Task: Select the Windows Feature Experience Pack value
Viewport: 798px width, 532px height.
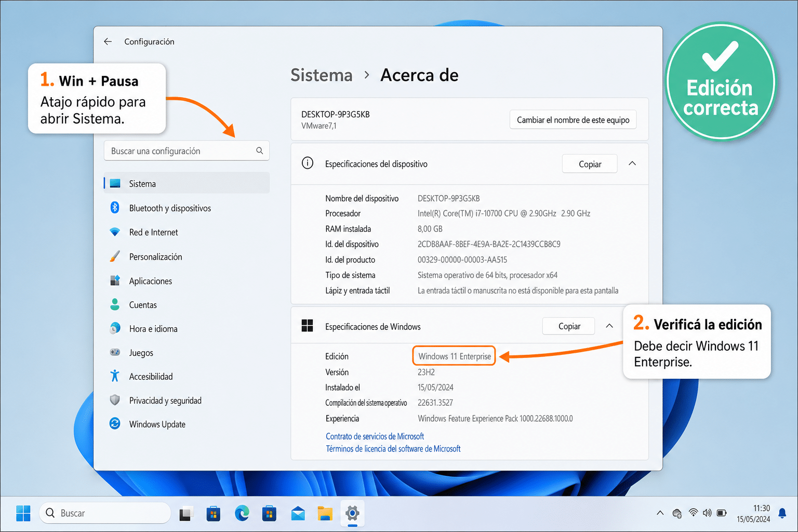Action: [x=495, y=419]
